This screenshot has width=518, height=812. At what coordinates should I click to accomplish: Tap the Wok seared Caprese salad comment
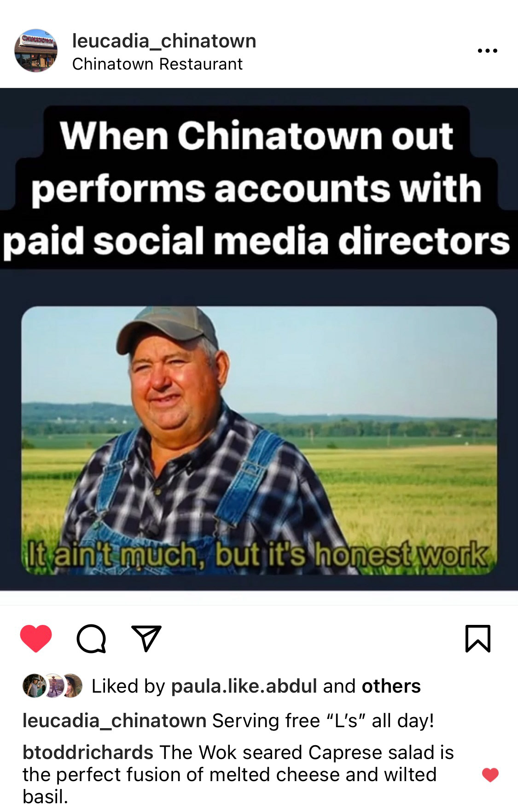click(238, 774)
